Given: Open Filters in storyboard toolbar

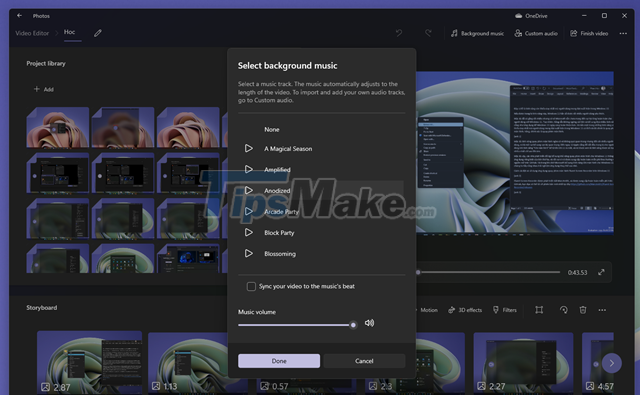Looking at the screenshot, I should 504,310.
